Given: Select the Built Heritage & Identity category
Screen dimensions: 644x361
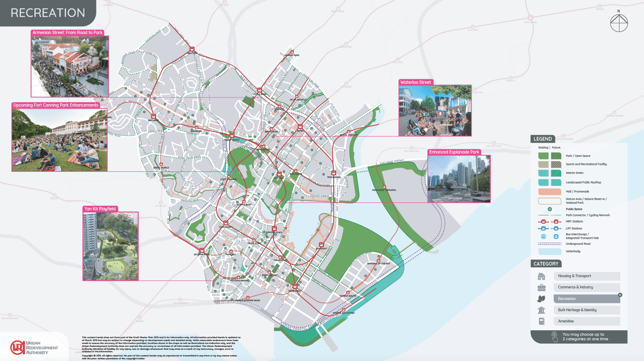Looking at the screenshot, I should pyautogui.click(x=587, y=310).
